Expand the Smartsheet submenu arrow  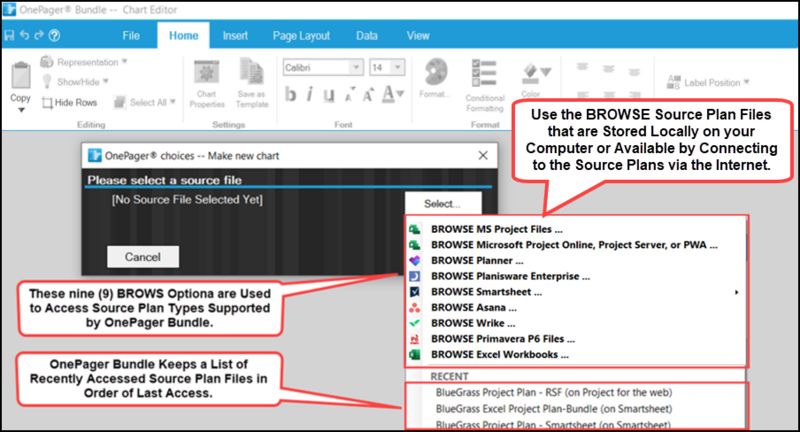coord(736,292)
